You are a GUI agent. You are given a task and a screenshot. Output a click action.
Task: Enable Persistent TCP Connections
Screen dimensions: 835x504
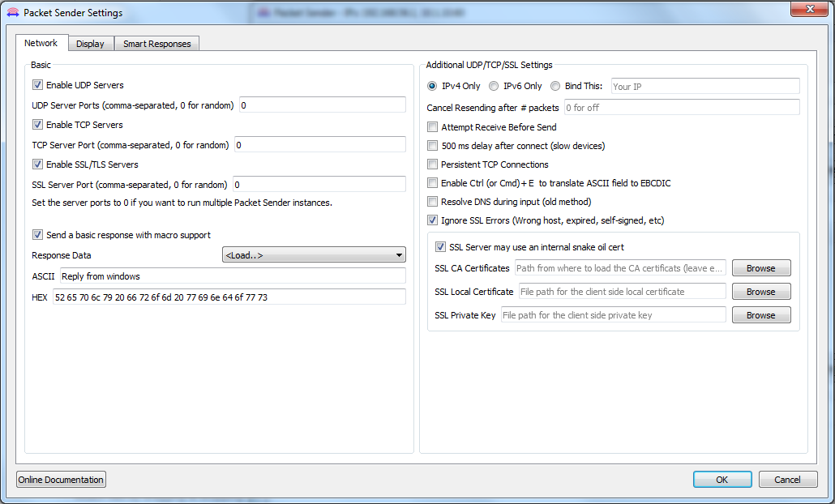click(433, 164)
